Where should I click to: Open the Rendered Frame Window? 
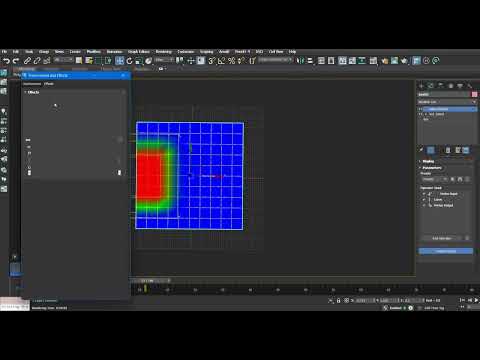point(394,61)
